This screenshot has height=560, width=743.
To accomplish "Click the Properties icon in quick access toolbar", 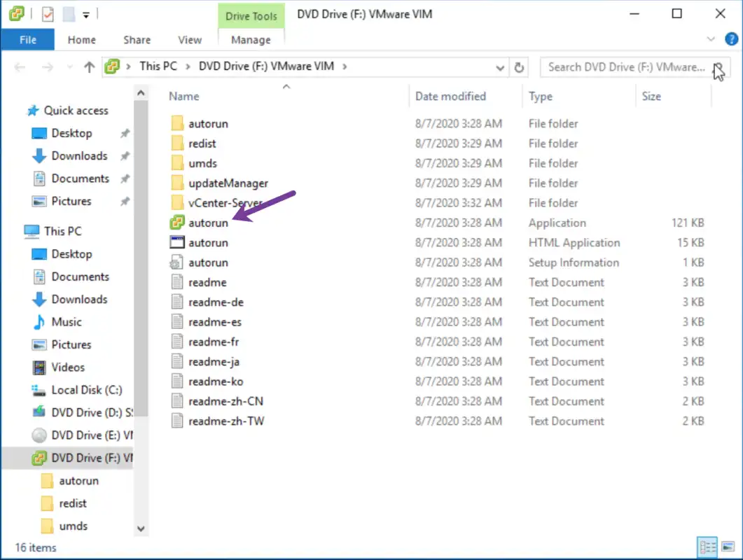I will click(x=48, y=14).
